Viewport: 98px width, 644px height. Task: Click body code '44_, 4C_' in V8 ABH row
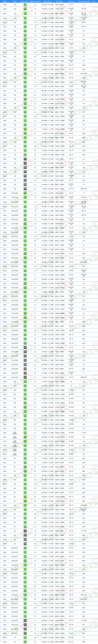point(71,642)
